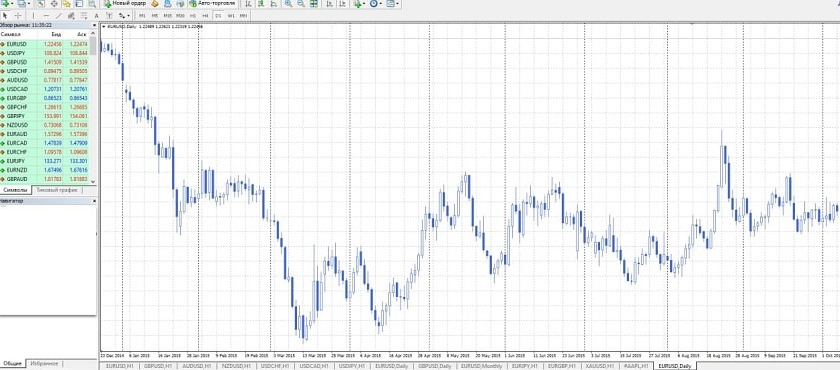
Task: Open the MetaEditor icon
Action: pyautogui.click(x=154, y=3)
